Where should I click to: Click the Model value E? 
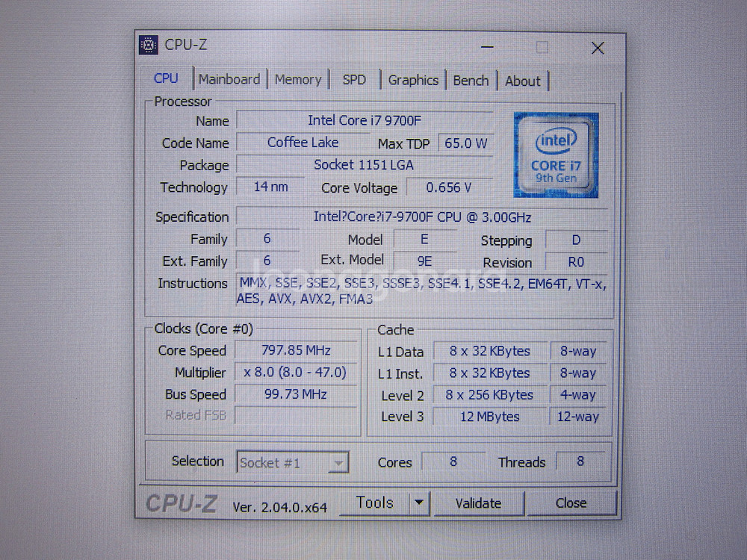pos(425,240)
